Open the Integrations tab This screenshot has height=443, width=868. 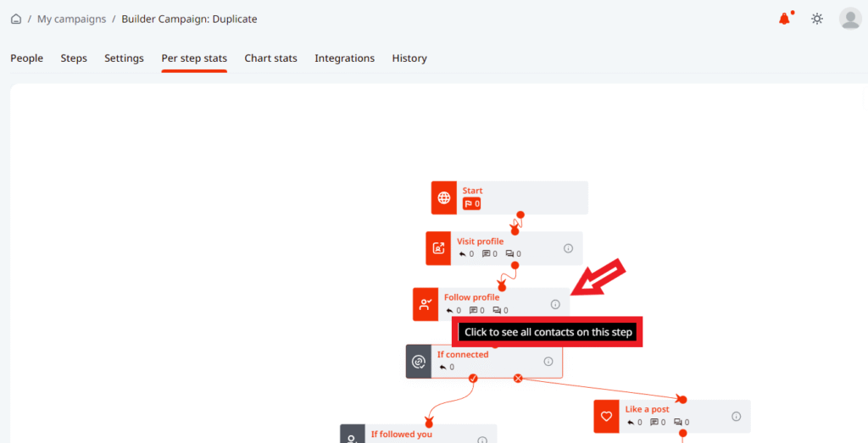coord(344,58)
